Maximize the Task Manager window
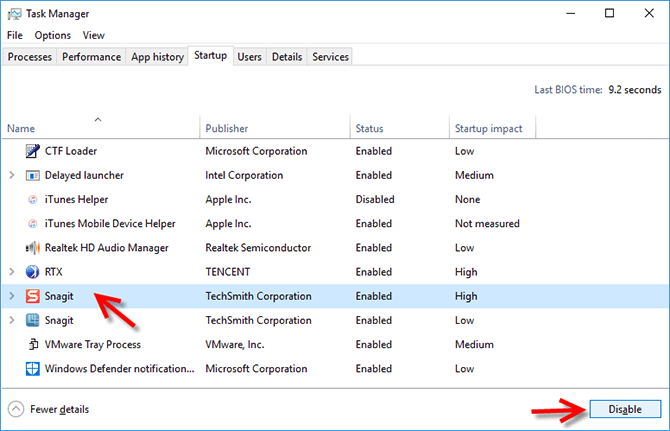 pos(610,13)
